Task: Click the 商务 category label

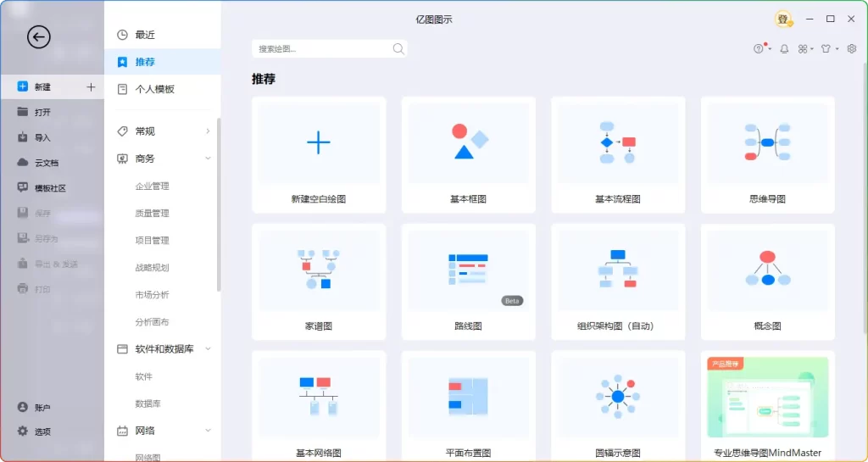Action: 145,159
